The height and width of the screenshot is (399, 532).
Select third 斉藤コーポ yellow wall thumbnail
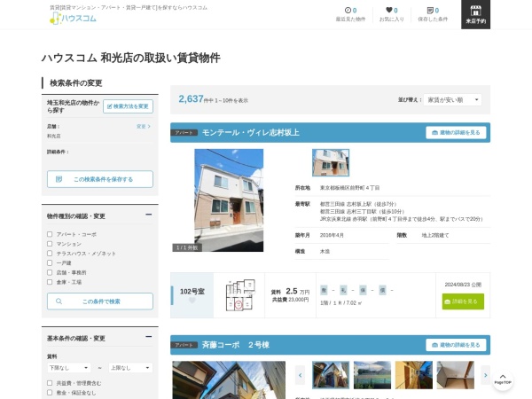(x=413, y=375)
